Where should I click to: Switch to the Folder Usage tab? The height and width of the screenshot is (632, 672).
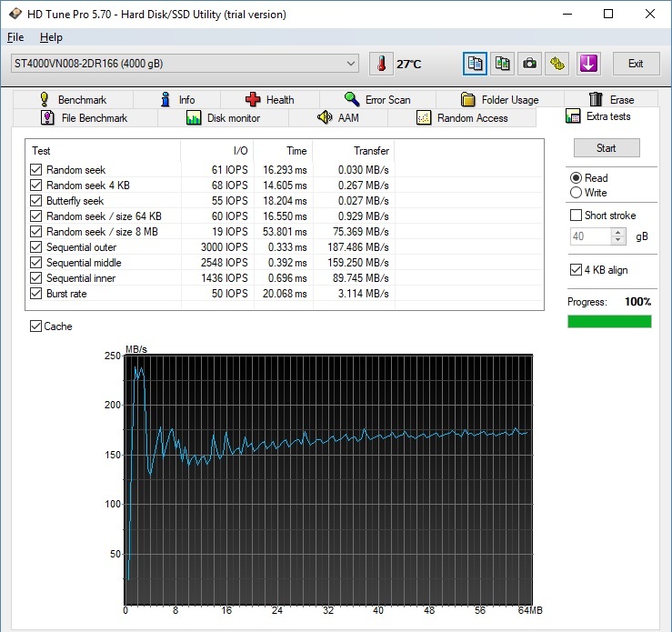tap(500, 99)
